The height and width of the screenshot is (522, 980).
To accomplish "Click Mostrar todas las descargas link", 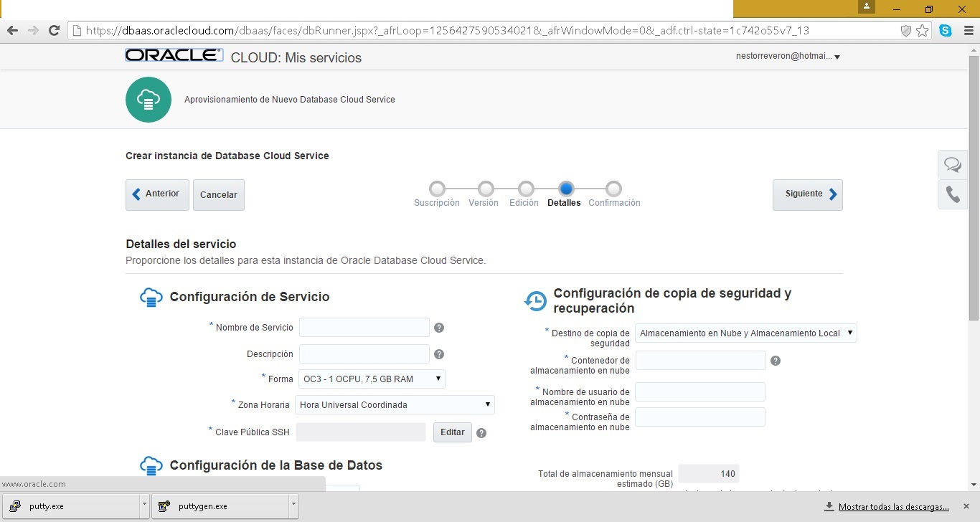I will point(893,507).
